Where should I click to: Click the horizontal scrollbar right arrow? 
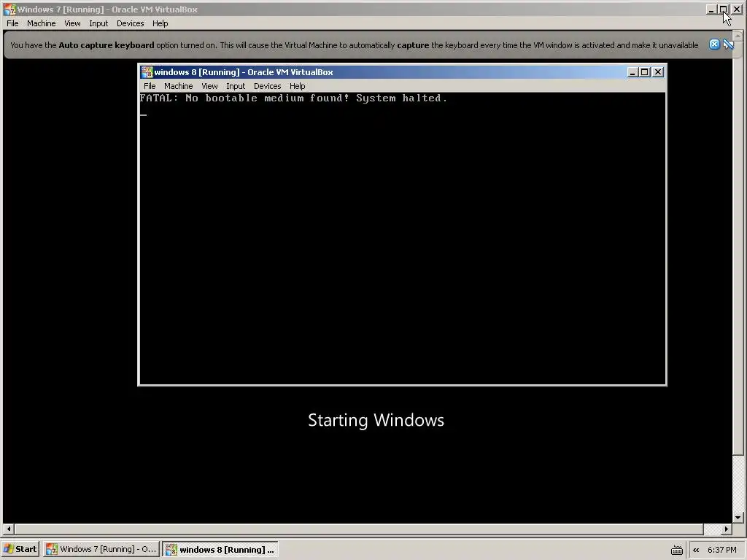(x=727, y=529)
